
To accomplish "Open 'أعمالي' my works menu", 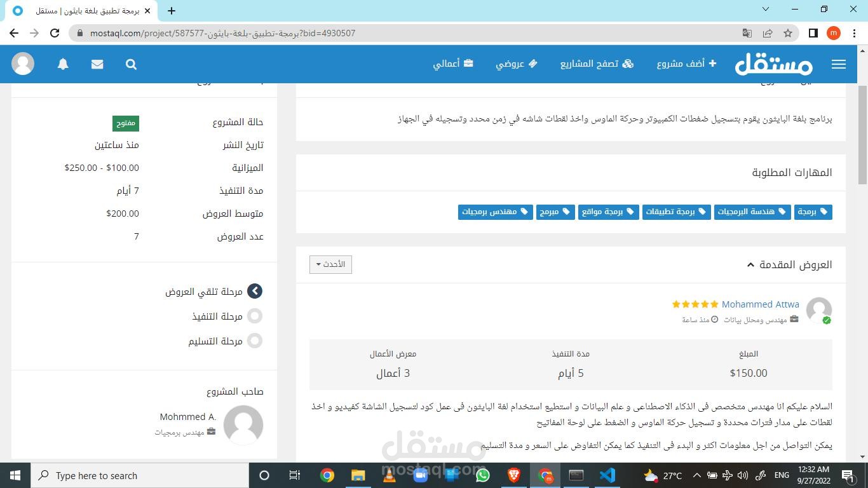I will (x=453, y=64).
